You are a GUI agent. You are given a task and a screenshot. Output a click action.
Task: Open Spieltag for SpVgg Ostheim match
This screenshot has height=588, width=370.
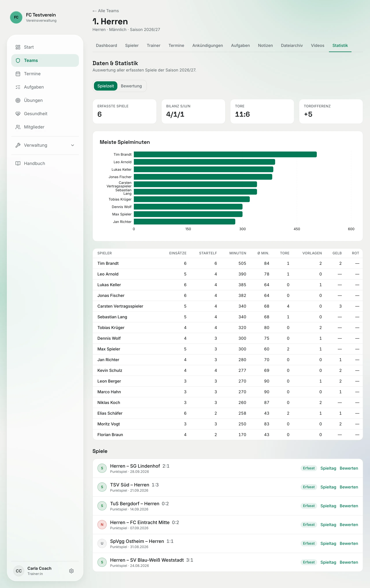328,543
